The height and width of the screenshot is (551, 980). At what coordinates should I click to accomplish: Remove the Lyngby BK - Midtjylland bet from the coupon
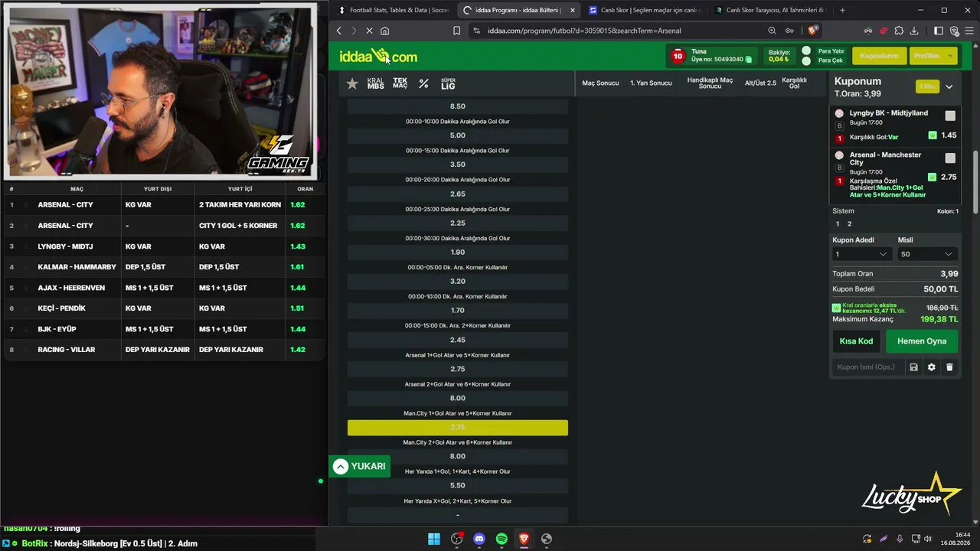[839, 113]
